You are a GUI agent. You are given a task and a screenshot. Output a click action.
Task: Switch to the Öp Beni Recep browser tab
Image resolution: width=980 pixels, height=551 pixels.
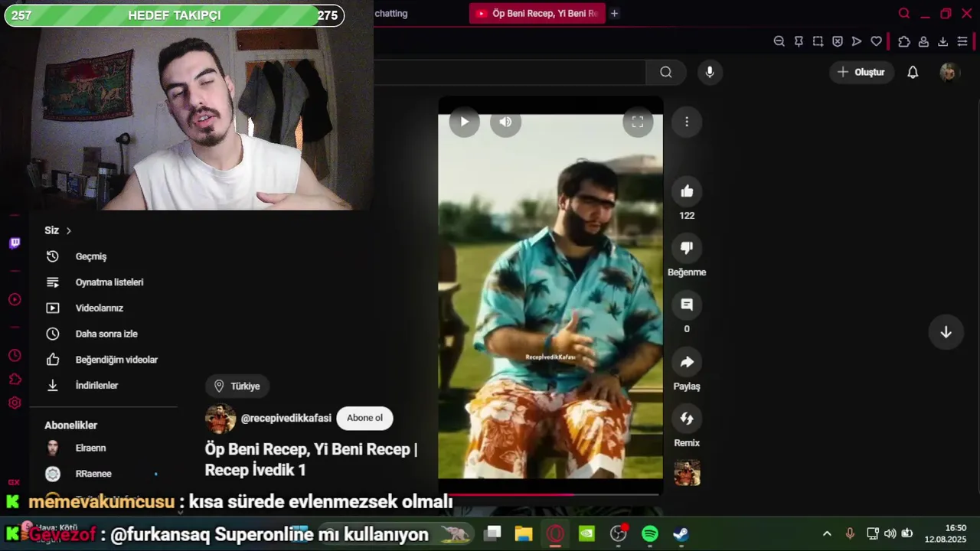click(537, 13)
